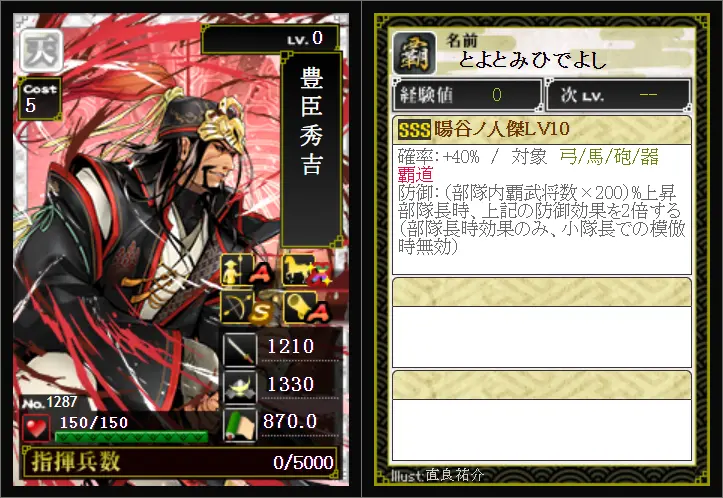Select the empty third skill slot
The height and width of the screenshot is (498, 723).
(x=541, y=415)
